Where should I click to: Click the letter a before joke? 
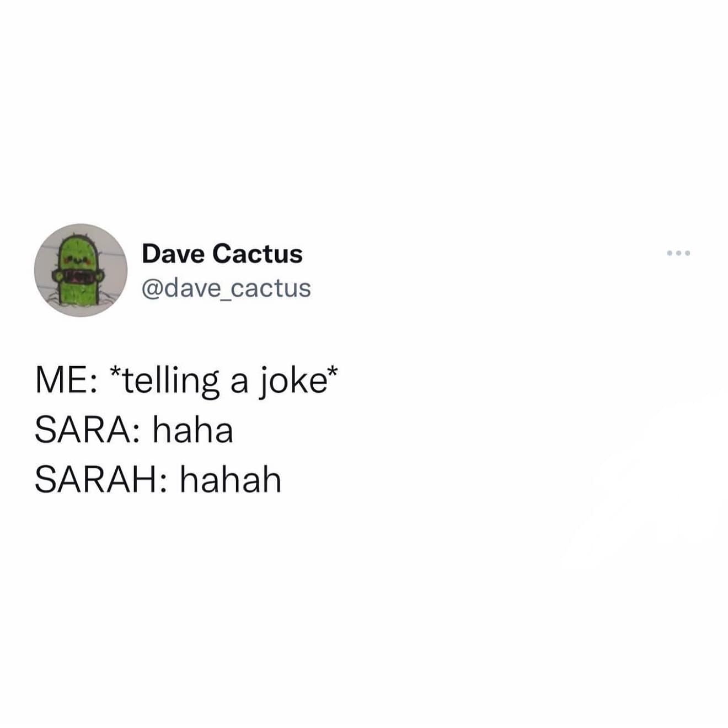239,384
